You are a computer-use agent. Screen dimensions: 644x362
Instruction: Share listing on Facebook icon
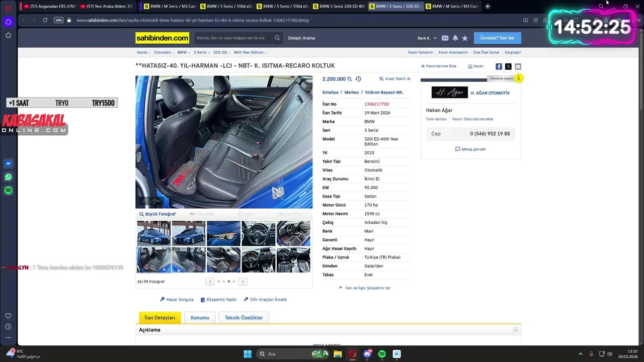[499, 66]
